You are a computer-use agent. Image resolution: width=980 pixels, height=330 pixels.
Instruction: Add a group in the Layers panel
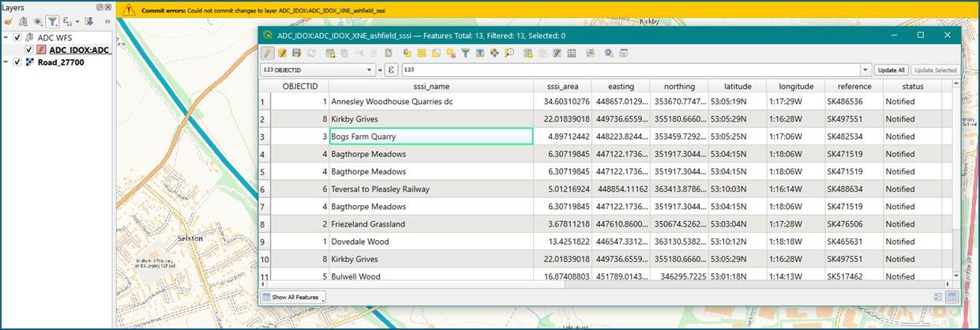click(x=23, y=21)
